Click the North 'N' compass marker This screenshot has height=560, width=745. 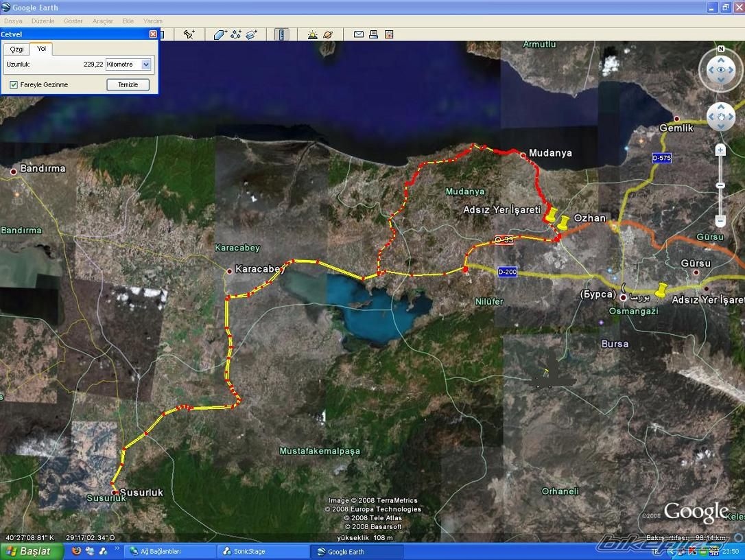tap(721, 49)
